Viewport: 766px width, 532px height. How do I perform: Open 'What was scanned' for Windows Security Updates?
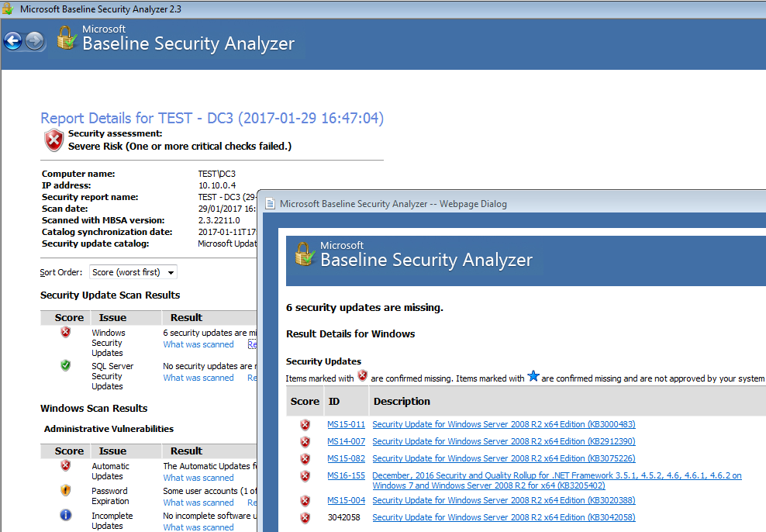tap(198, 344)
